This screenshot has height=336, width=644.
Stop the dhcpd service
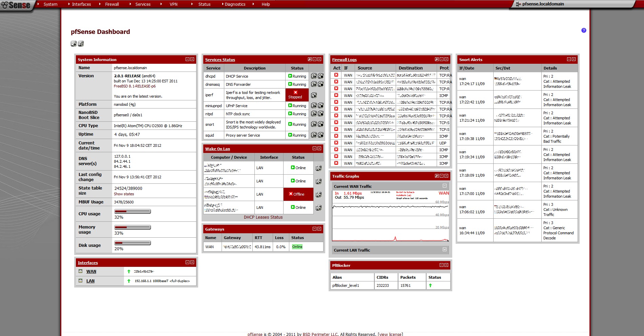[320, 76]
